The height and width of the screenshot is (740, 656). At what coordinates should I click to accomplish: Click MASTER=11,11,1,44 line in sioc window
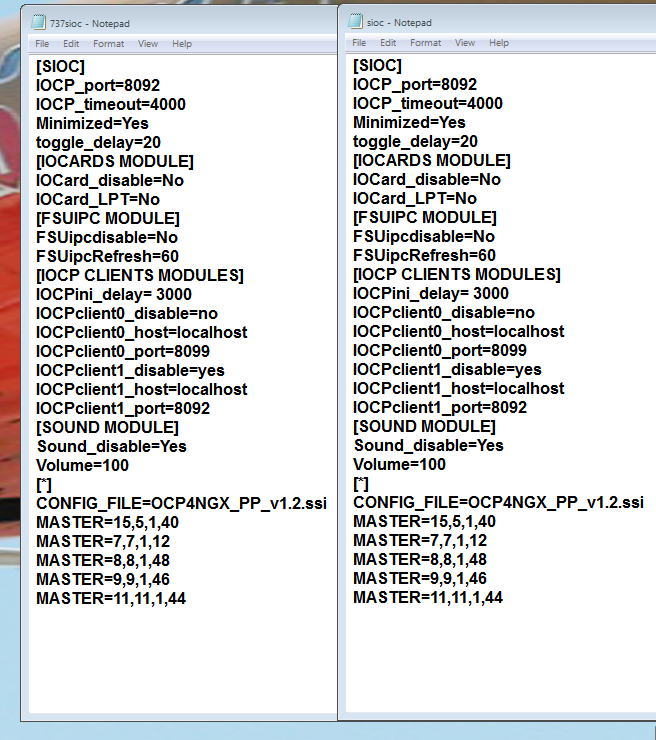click(x=427, y=598)
